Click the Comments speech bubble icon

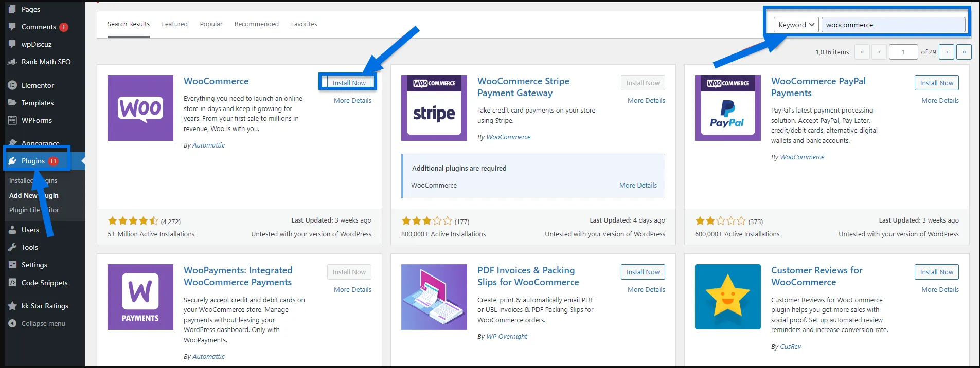12,27
